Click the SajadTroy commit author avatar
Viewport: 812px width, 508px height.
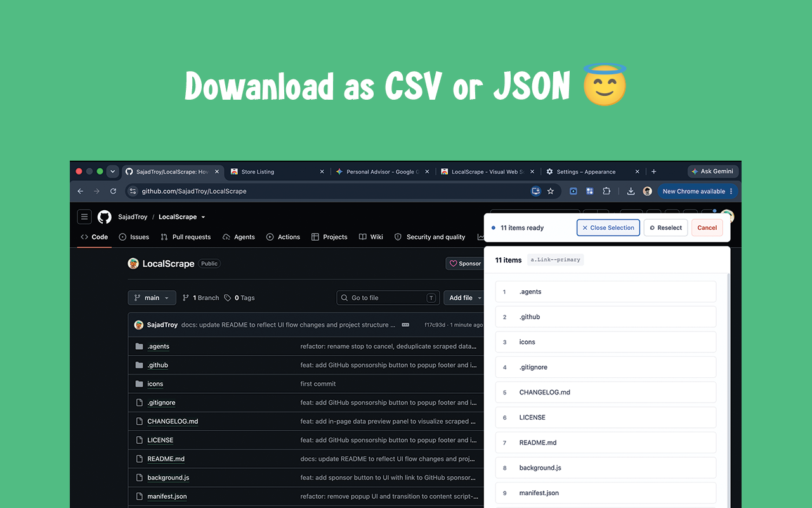pos(139,324)
